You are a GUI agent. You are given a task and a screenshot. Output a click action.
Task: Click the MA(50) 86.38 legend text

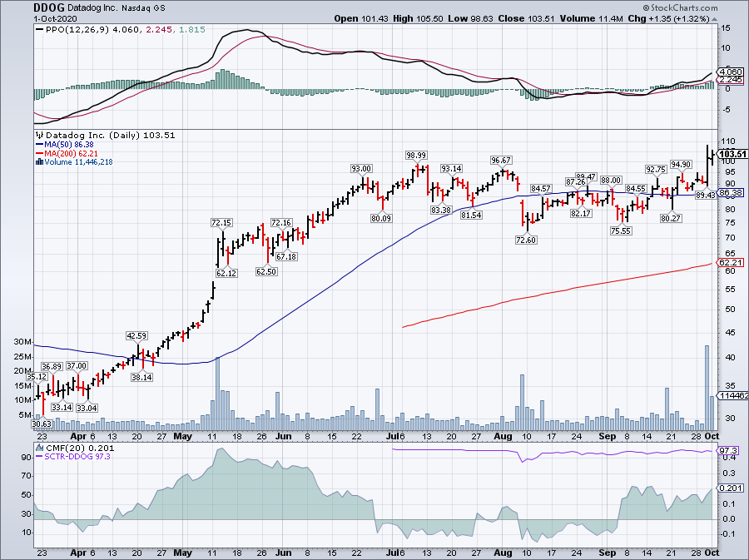pyautogui.click(x=69, y=145)
